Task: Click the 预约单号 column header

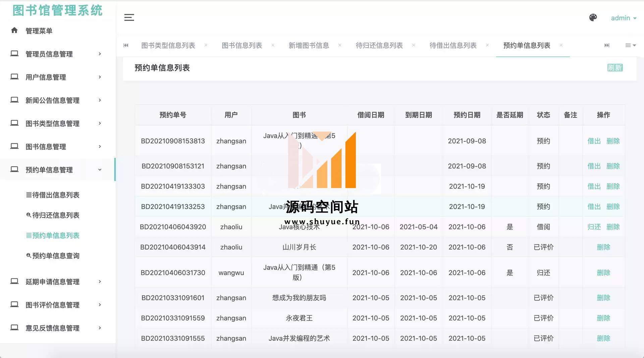Action: tap(173, 115)
